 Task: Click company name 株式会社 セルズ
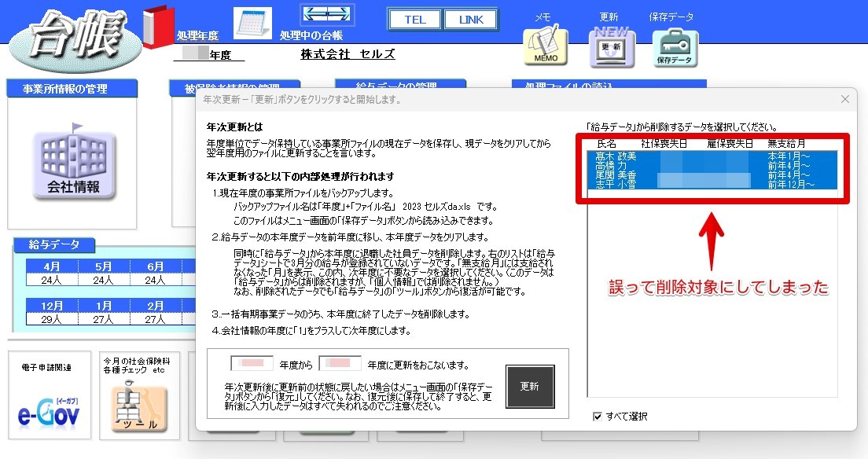pos(348,53)
